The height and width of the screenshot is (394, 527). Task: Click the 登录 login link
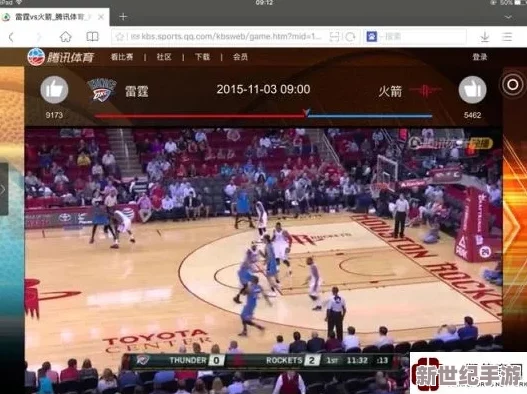[x=480, y=57]
